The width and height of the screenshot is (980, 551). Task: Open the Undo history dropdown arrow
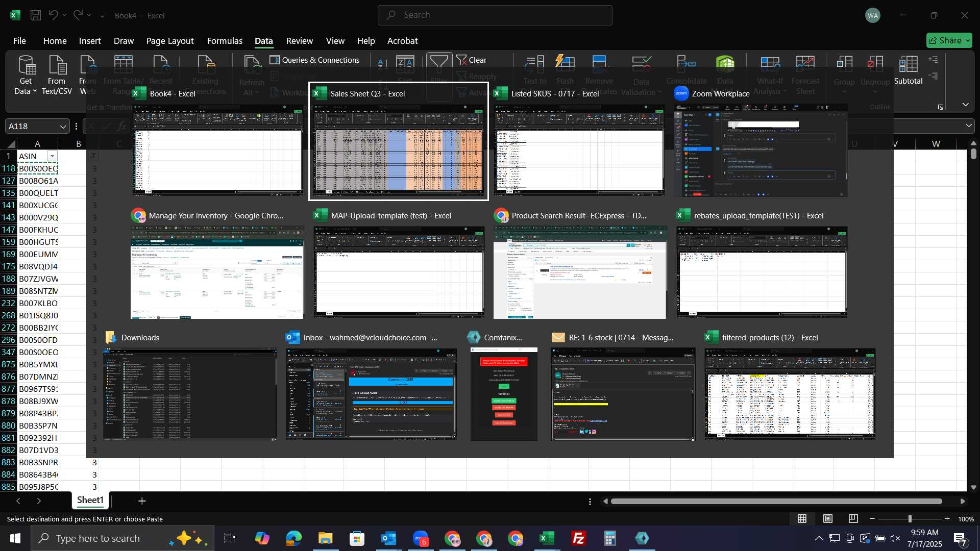[x=64, y=15]
